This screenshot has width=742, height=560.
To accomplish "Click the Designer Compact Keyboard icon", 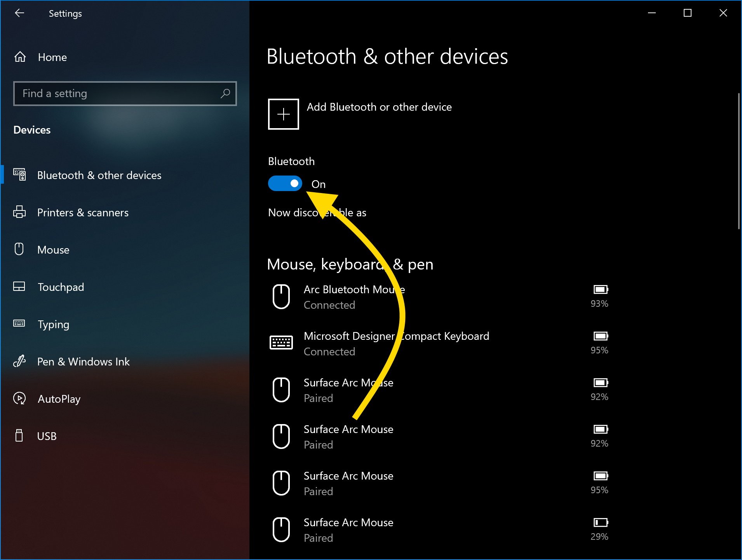I will point(281,343).
